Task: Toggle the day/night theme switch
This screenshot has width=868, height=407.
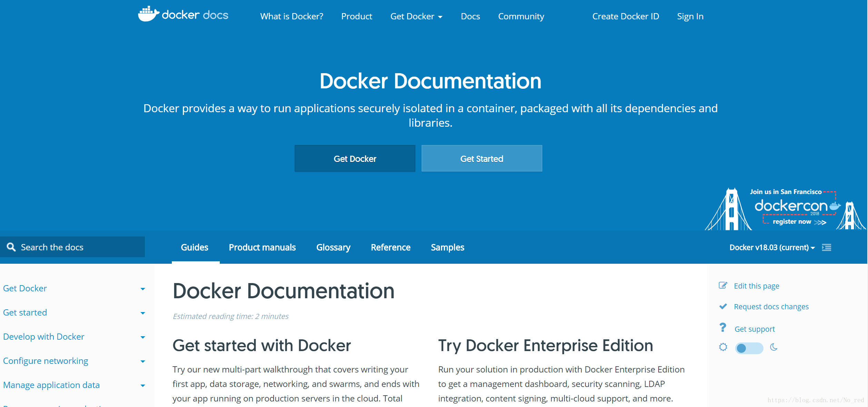Action: click(x=749, y=348)
